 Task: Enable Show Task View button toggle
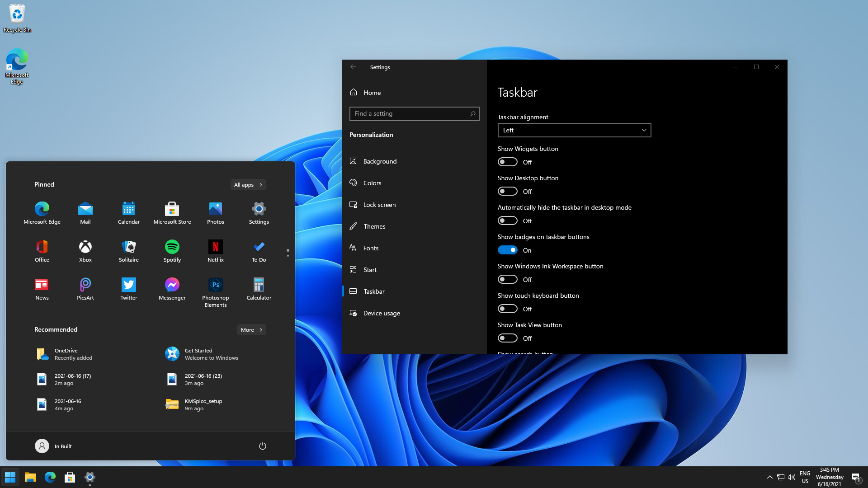pos(507,338)
